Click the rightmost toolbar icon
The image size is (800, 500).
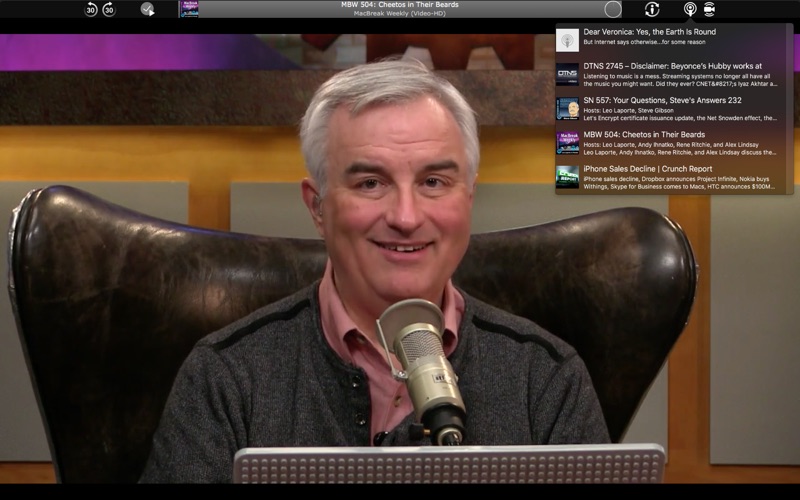click(x=709, y=9)
